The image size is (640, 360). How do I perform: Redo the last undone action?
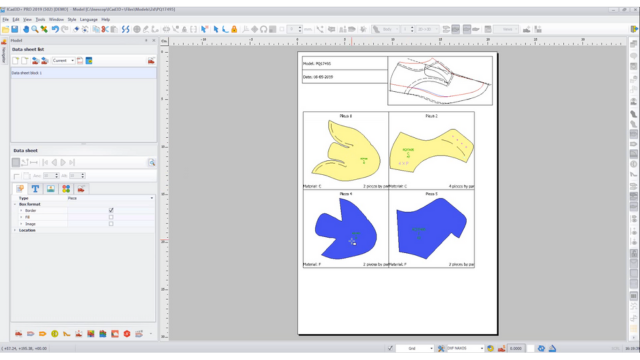point(64,29)
